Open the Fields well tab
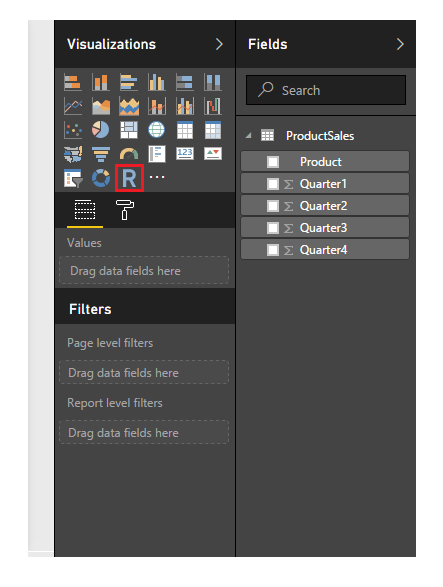The image size is (443, 587). (85, 210)
